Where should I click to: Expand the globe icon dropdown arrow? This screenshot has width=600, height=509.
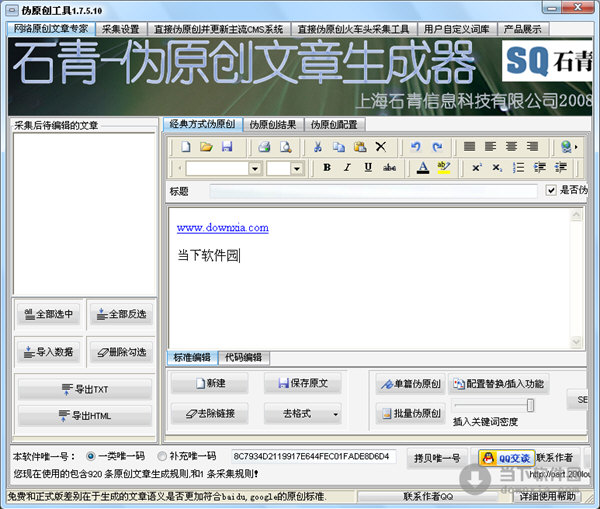[576, 147]
